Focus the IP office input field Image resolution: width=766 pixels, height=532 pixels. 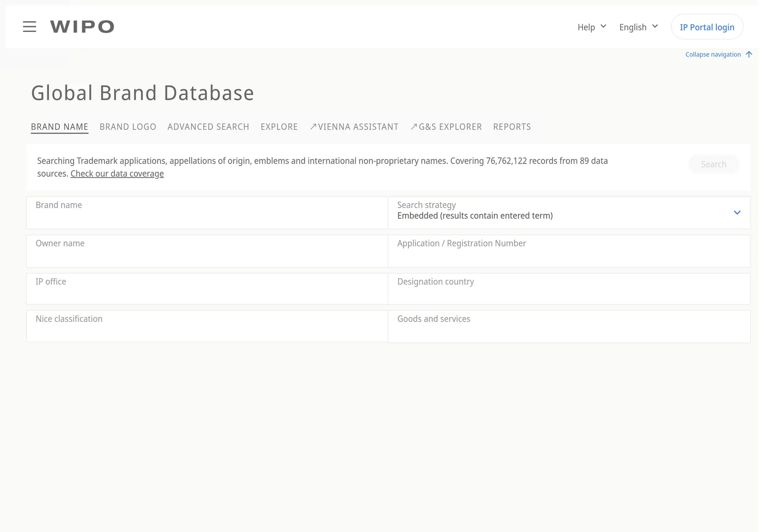click(x=207, y=289)
